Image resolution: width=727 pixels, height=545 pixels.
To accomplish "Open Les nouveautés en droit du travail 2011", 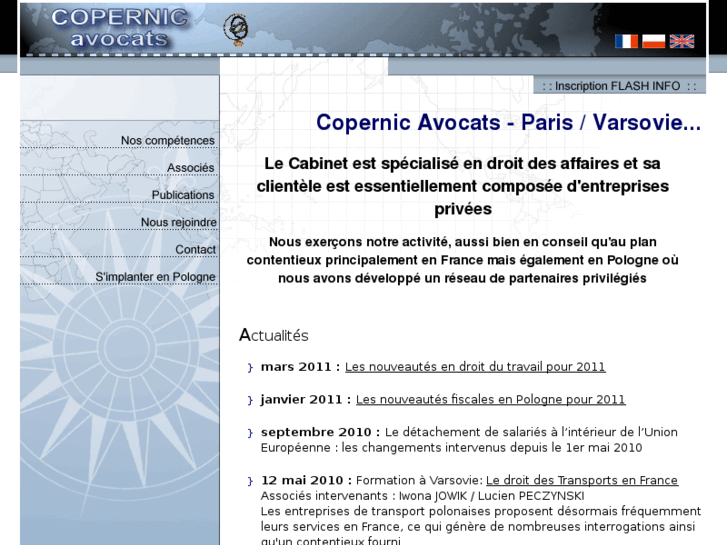I will pyautogui.click(x=475, y=366).
